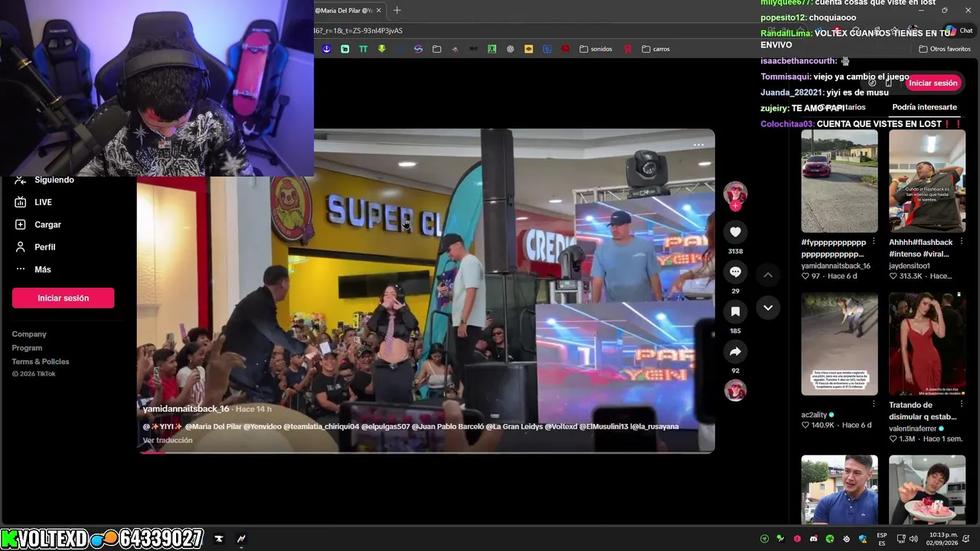
Task: Click the @Voltexd mention in the caption
Action: coord(560,426)
